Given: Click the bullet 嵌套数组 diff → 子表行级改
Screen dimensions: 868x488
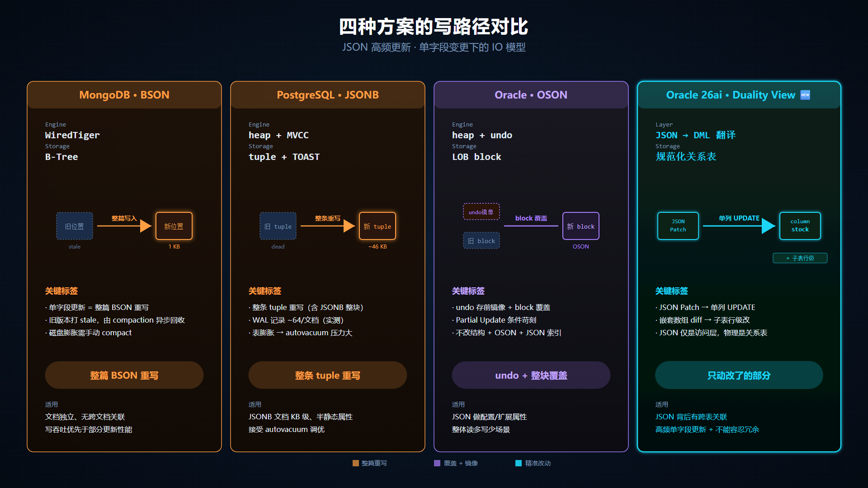Looking at the screenshot, I should tap(703, 320).
